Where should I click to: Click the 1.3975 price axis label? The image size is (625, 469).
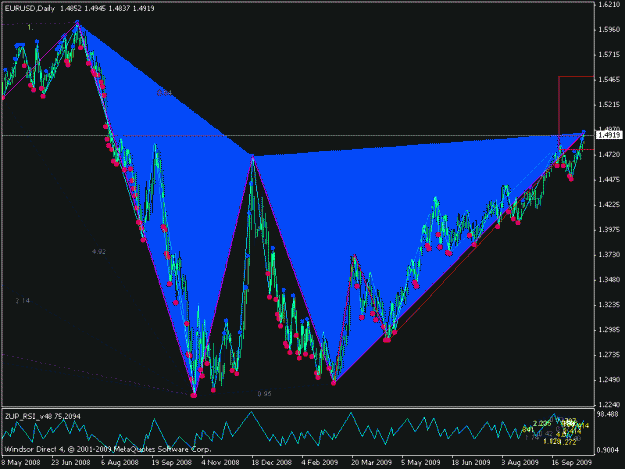[x=609, y=230]
